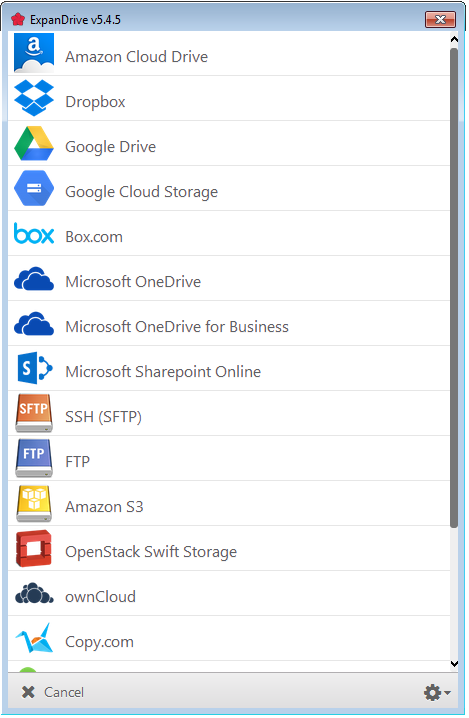This screenshot has height=718, width=469.
Task: Select the Dropbox label
Action: 95,102
